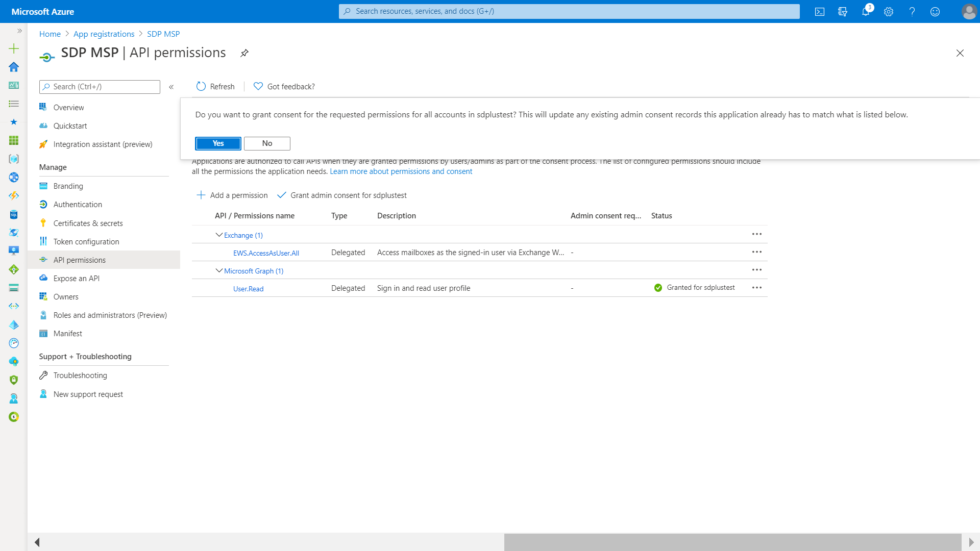The width and height of the screenshot is (980, 551).
Task: Click the top search resources field
Action: tap(569, 11)
